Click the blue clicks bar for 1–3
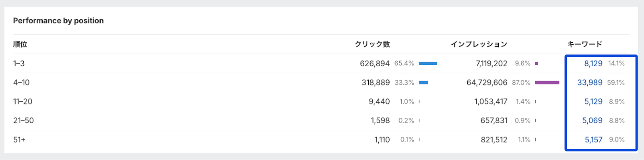This screenshot has width=644, height=160. (428, 63)
